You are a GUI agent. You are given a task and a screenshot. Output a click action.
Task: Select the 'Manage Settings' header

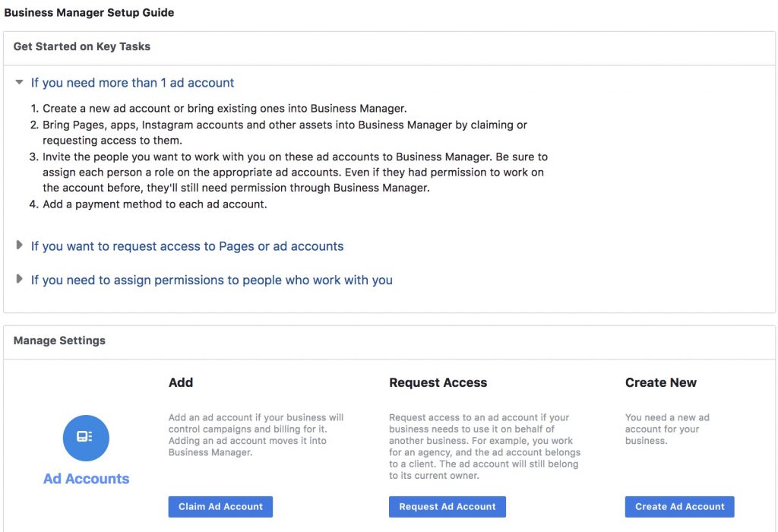coord(59,340)
